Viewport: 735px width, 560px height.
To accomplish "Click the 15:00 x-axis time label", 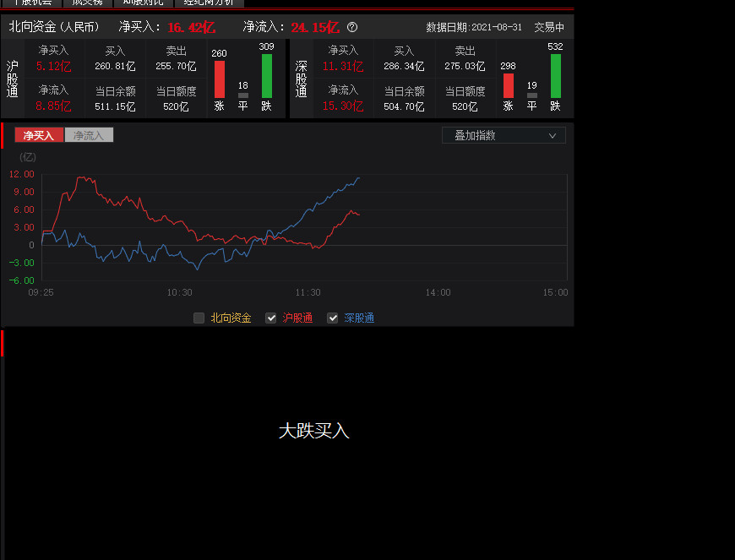I will point(555,292).
